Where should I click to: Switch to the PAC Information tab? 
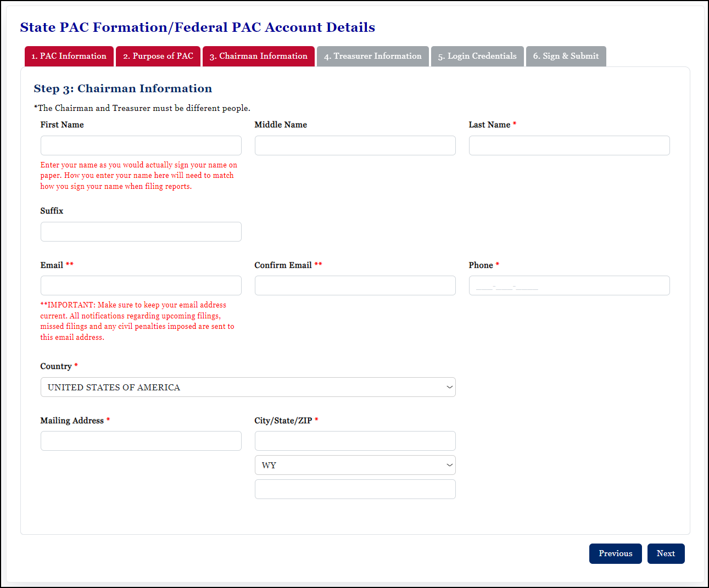69,56
